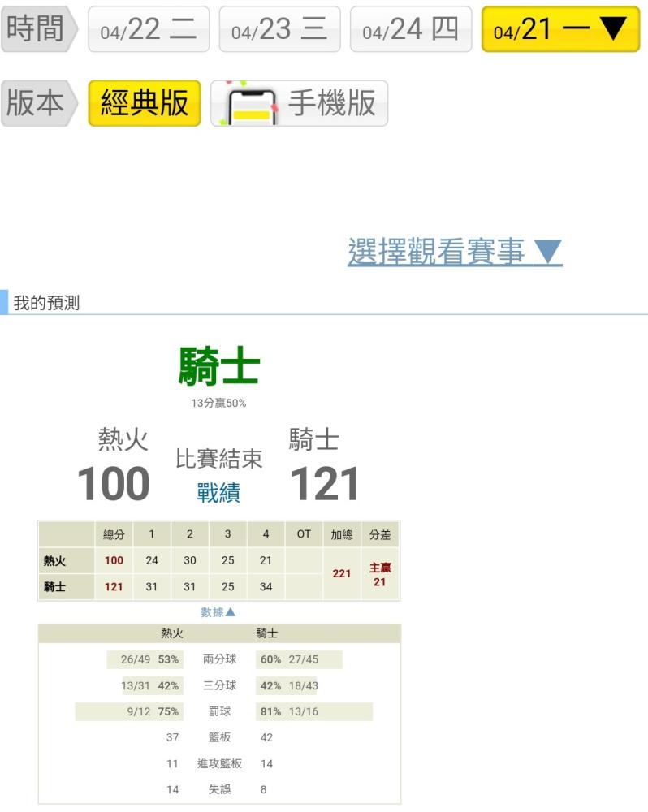Click the 騎士 final score 121
Image resolution: width=648 pixels, height=812 pixels.
pos(325,484)
